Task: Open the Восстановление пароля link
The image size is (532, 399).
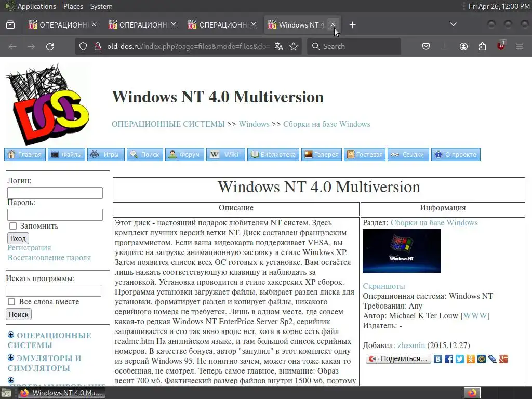Action: pyautogui.click(x=49, y=258)
